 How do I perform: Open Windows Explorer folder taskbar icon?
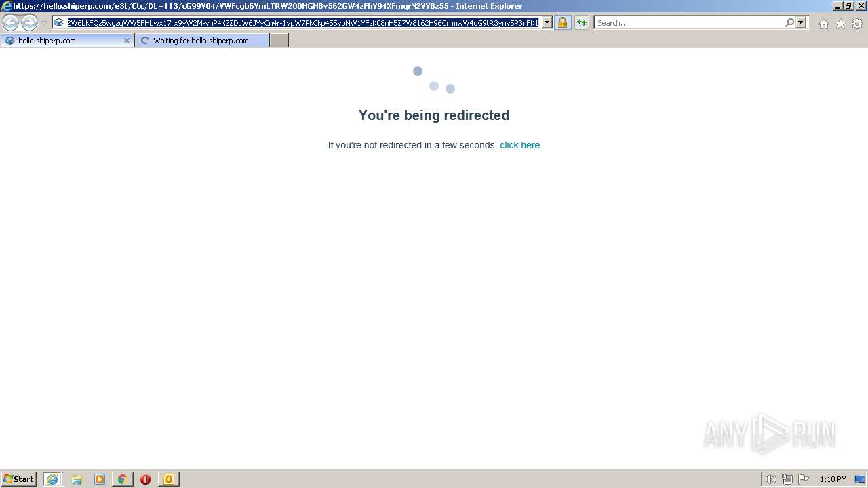[77, 479]
